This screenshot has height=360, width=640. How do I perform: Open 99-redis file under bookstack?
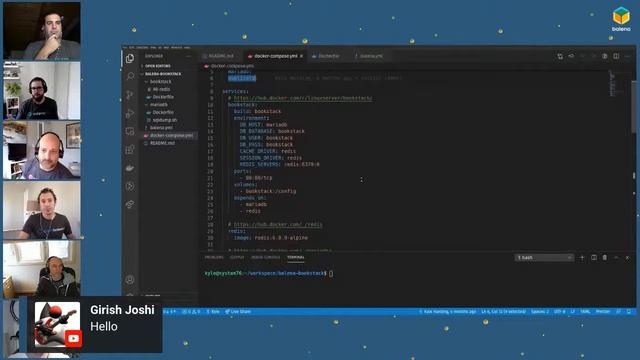tap(169, 89)
